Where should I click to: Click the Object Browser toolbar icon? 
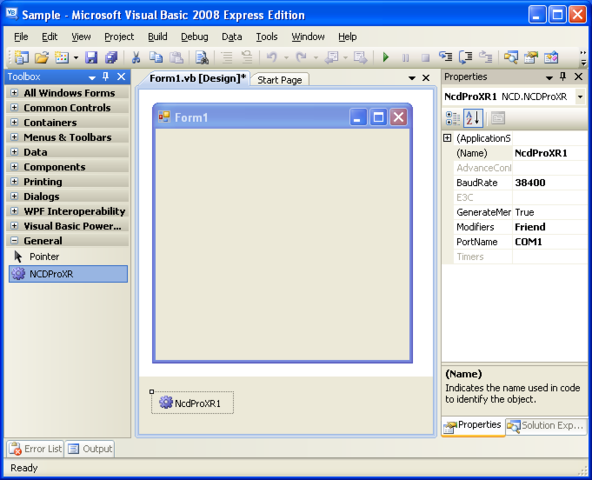pyautogui.click(x=551, y=57)
